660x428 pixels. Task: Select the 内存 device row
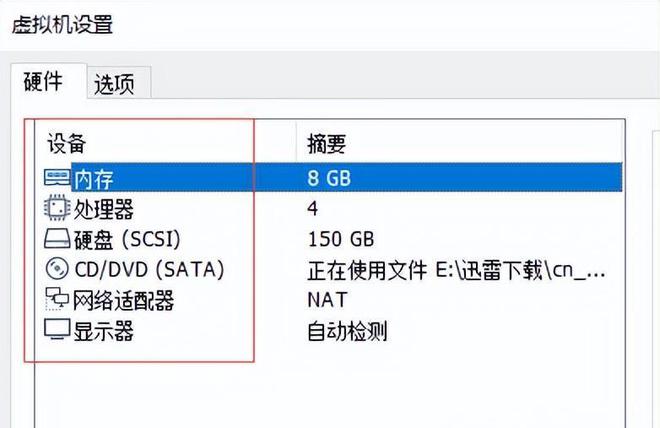coord(94,179)
